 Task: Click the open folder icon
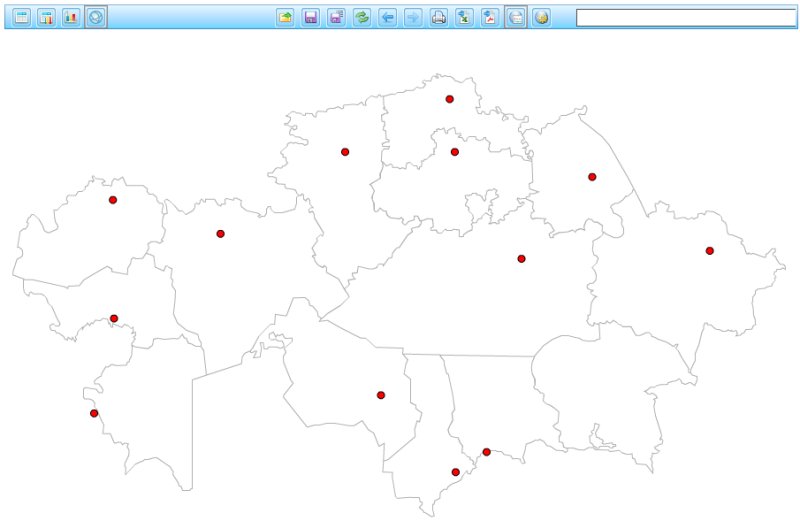[x=285, y=17]
